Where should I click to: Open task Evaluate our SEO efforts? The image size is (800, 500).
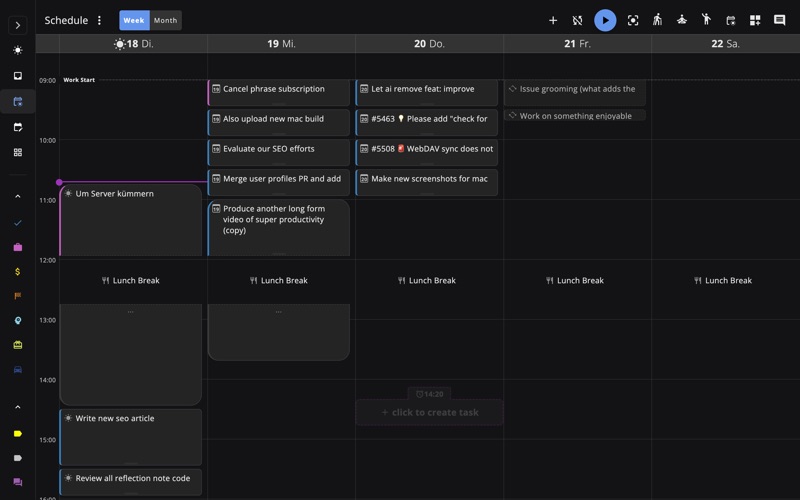pos(279,153)
